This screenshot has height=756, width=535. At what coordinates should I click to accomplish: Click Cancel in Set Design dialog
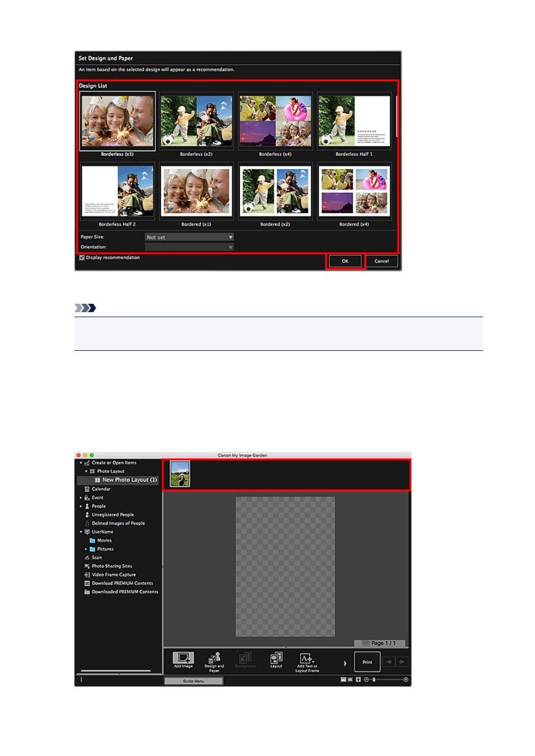[381, 261]
